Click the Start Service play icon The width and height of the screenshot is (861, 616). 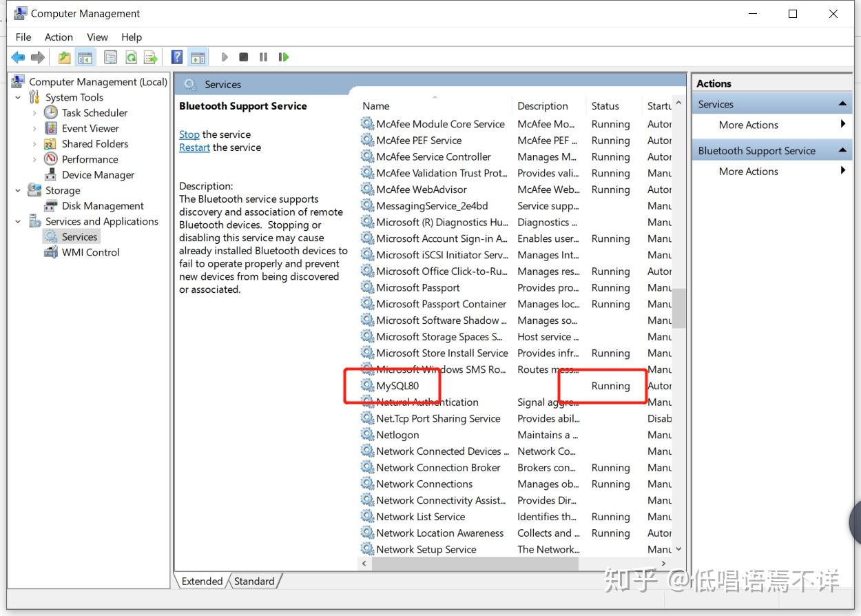pos(225,57)
